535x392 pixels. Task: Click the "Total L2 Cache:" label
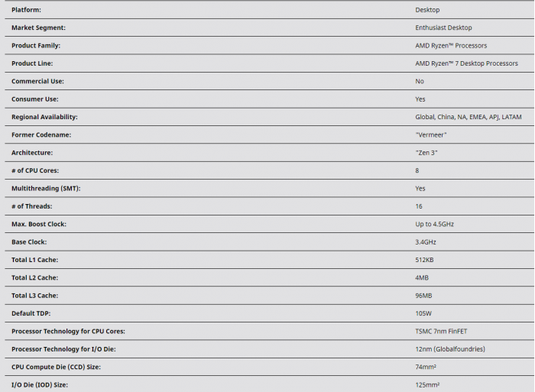34,277
